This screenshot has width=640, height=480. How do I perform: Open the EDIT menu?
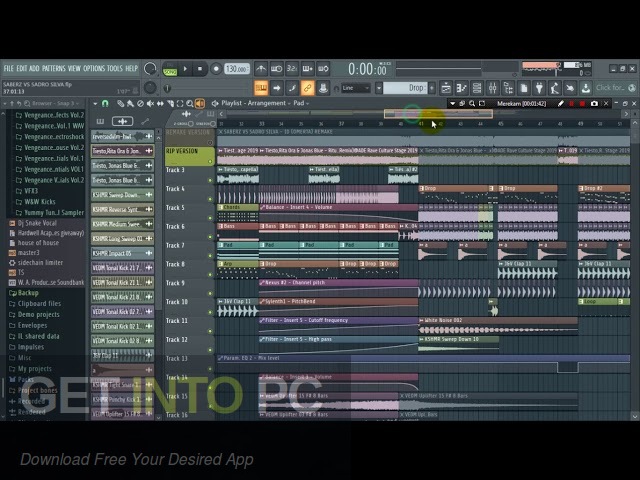pos(22,69)
